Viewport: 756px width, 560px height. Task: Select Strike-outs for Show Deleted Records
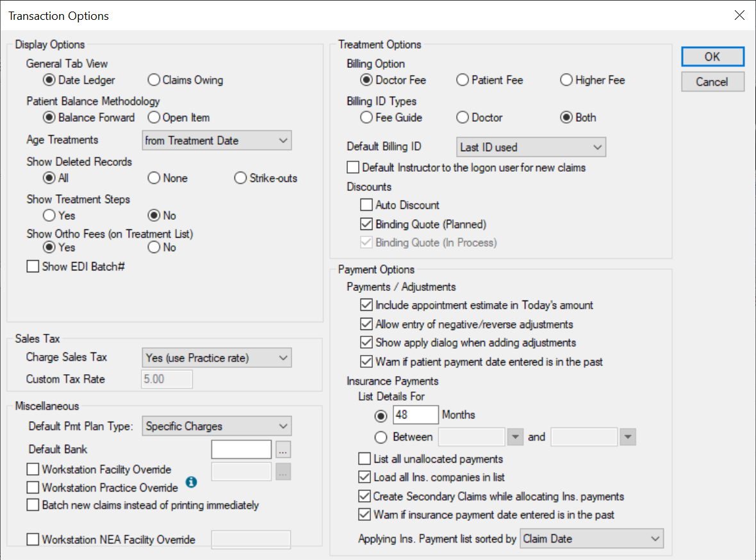(x=241, y=179)
